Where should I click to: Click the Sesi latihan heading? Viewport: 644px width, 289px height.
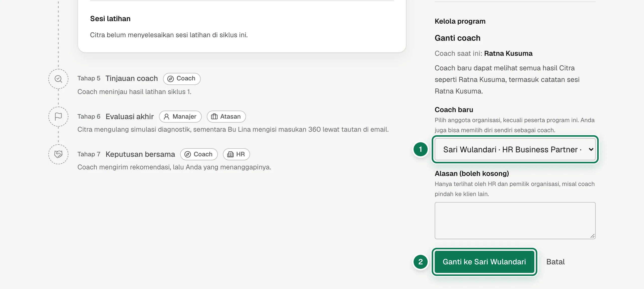click(x=110, y=19)
